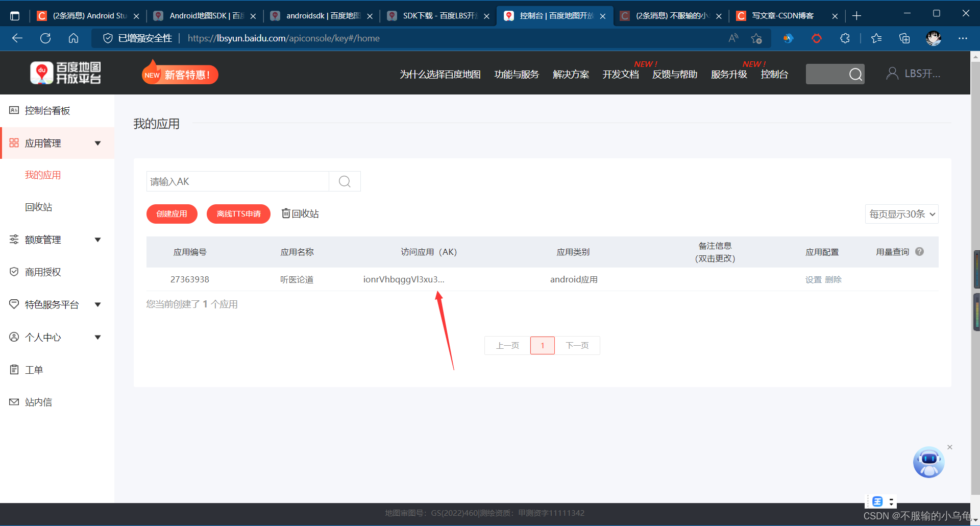The height and width of the screenshot is (526, 980).
Task: Select 我的应用 in sidebar
Action: point(43,175)
